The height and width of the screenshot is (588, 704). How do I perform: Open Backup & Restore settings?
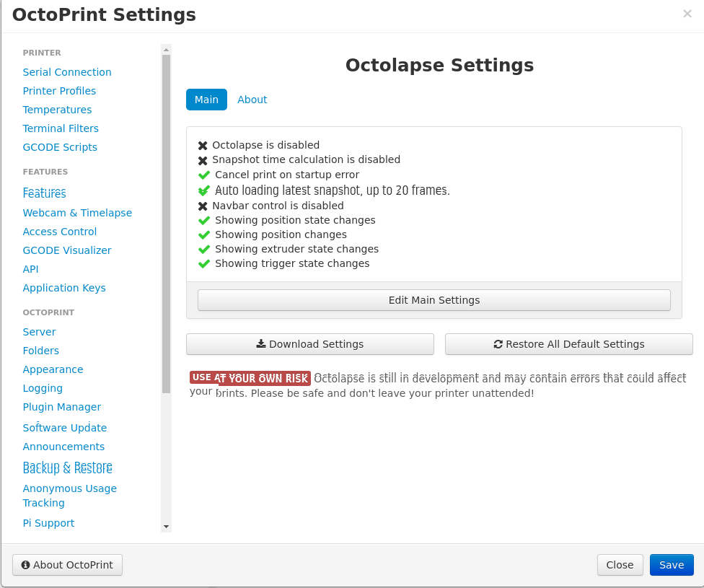(67, 466)
